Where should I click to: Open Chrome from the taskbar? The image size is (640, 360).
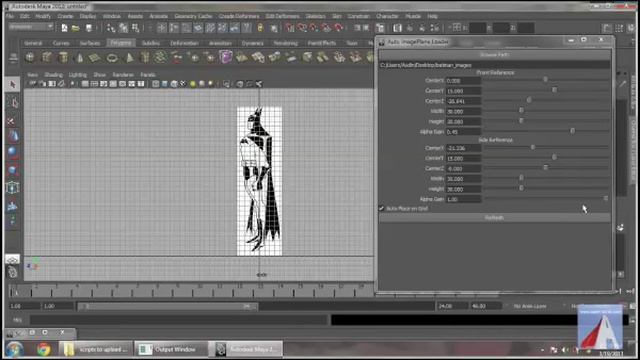pyautogui.click(x=44, y=349)
